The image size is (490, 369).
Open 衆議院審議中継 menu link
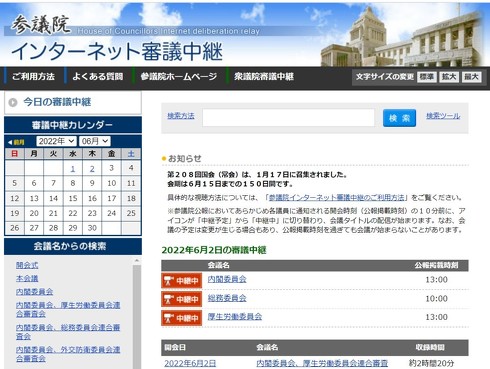pyautogui.click(x=264, y=76)
